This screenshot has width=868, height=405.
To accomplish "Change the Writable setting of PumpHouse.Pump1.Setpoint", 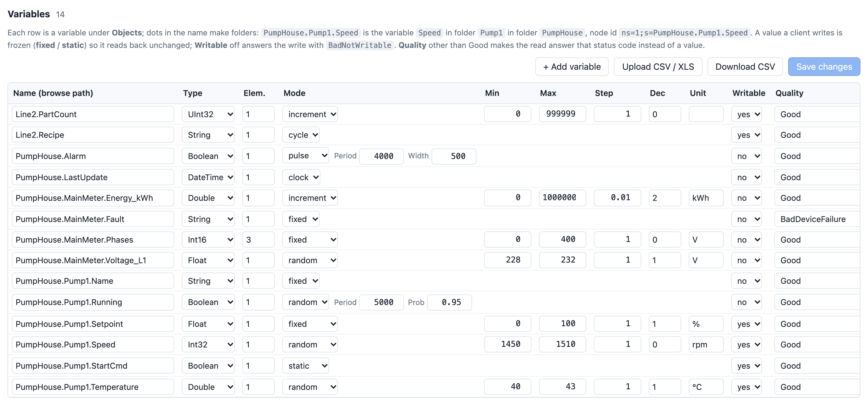I will (x=746, y=324).
